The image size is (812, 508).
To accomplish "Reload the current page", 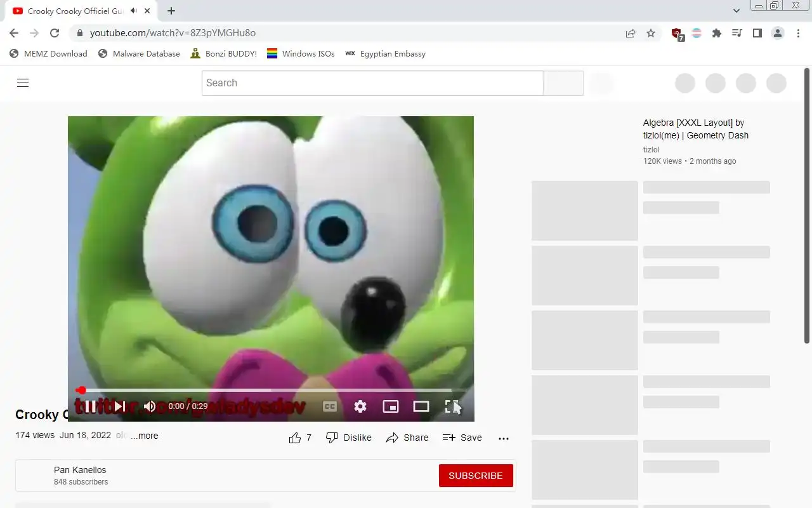I will (55, 33).
